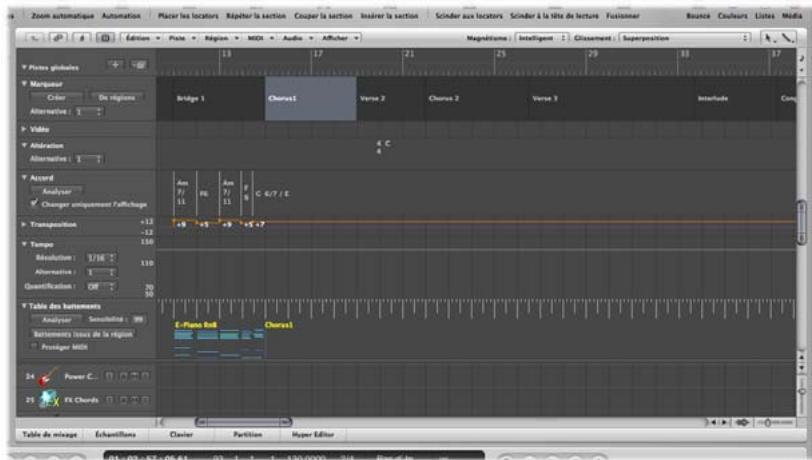Open the Tempo Résolution 1/16 dropdown
The width and height of the screenshot is (812, 460).
click(101, 257)
